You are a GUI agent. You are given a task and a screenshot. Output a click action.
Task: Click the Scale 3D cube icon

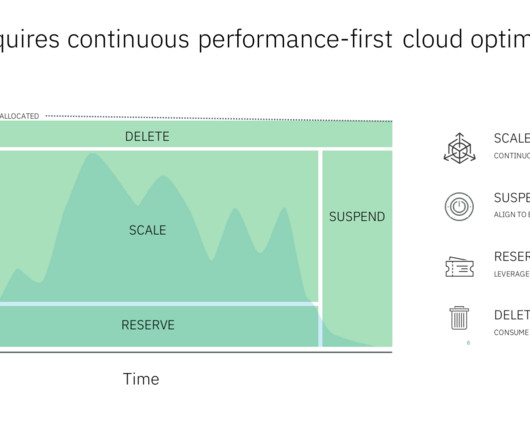pyautogui.click(x=459, y=148)
